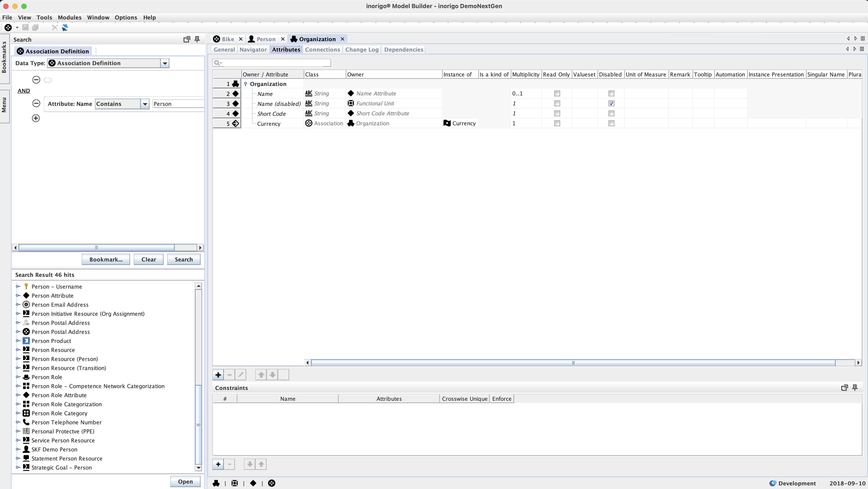Check the Read Only box in the Currency row
Viewport: 868px width, 489px height.
[x=557, y=123]
